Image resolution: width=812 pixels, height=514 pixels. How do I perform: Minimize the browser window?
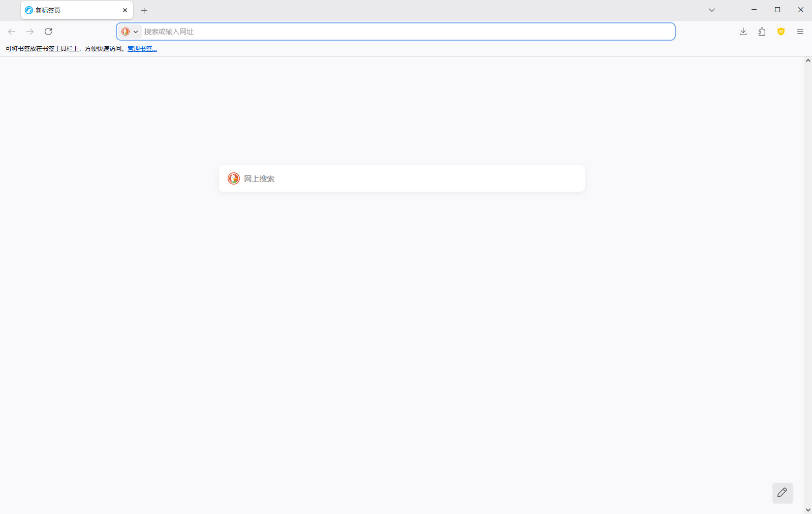(x=754, y=10)
